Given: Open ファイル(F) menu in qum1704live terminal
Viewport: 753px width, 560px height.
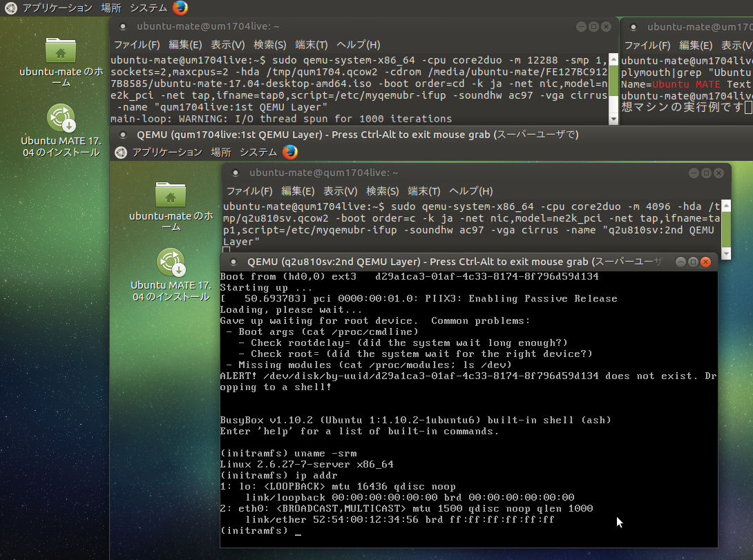Looking at the screenshot, I should (x=249, y=191).
